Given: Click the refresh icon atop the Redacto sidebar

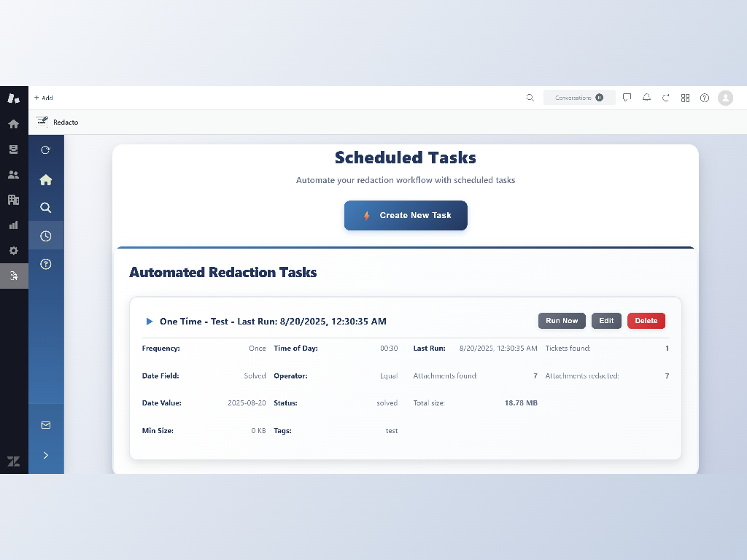Looking at the screenshot, I should click(x=46, y=150).
